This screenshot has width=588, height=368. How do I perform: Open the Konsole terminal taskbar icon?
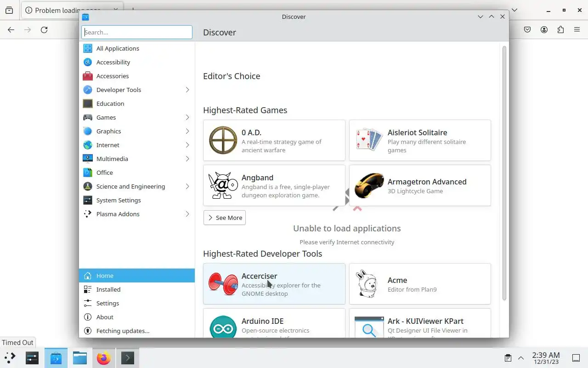(x=128, y=358)
